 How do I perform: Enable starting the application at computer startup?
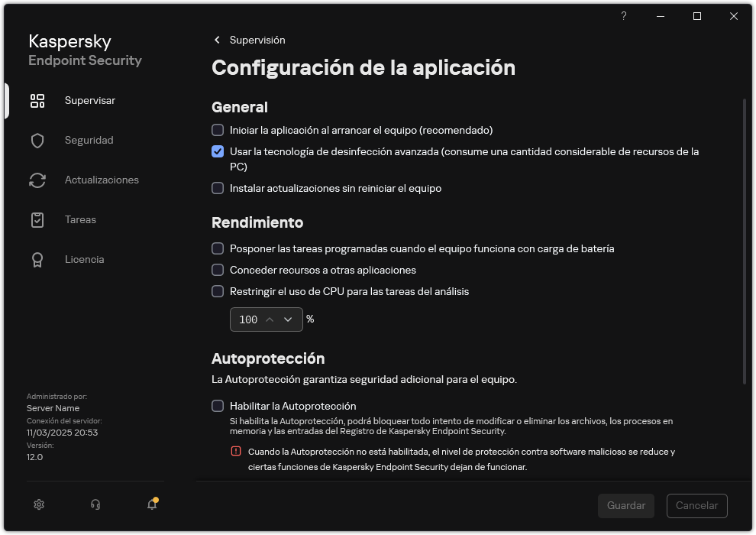pos(218,130)
